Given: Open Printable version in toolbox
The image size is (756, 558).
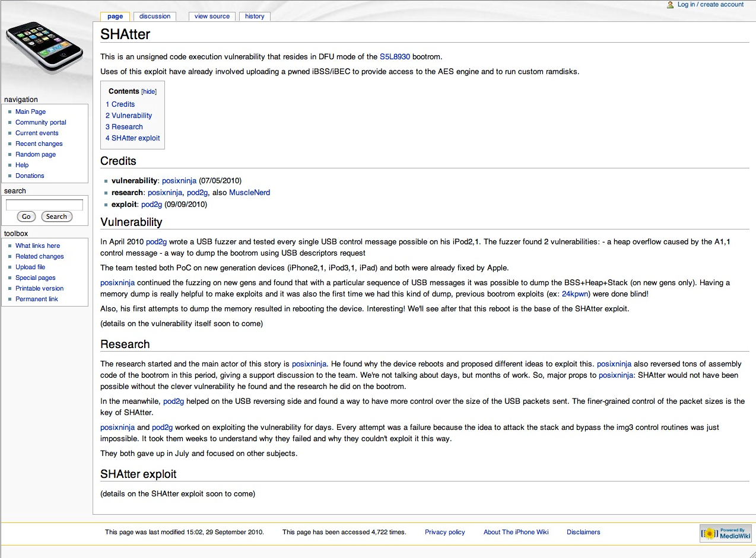Looking at the screenshot, I should click(40, 289).
